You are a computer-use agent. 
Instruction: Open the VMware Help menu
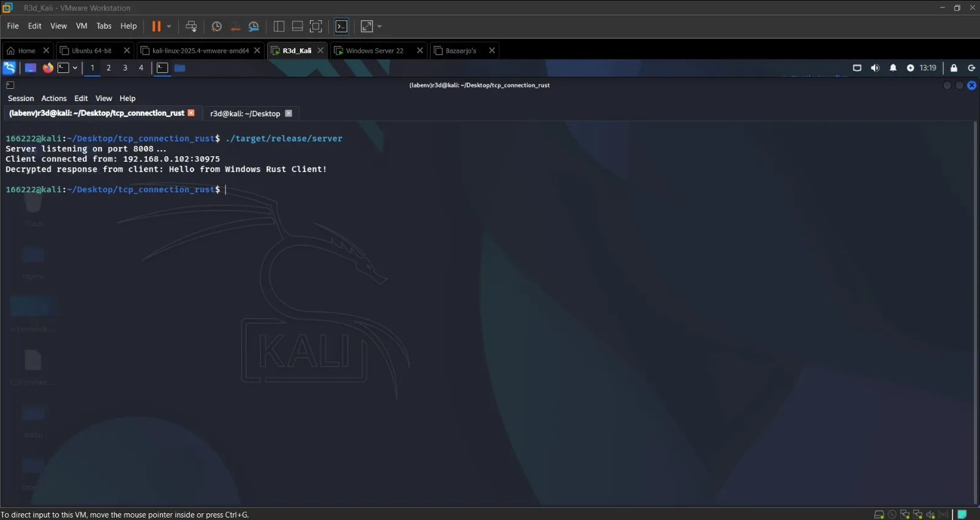pyautogui.click(x=129, y=26)
